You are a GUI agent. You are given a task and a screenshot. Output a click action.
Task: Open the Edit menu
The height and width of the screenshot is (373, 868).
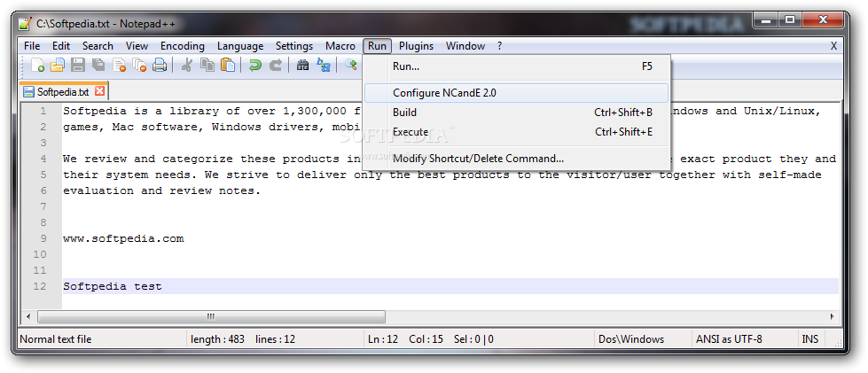pos(61,46)
